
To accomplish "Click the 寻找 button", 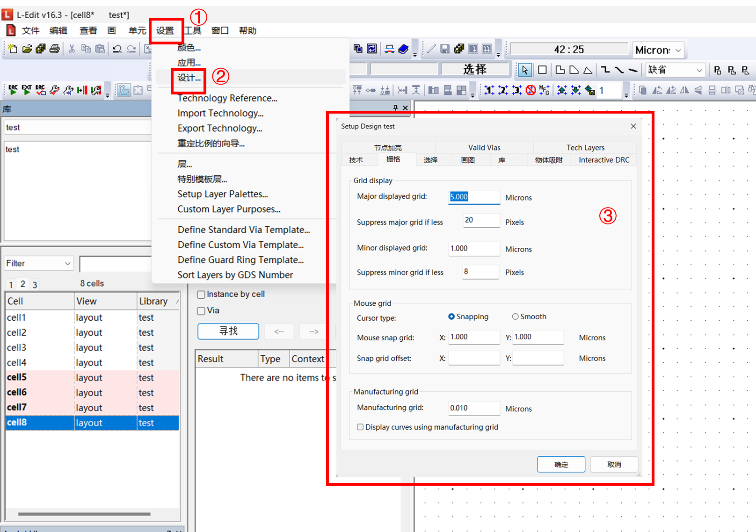I will tap(228, 331).
